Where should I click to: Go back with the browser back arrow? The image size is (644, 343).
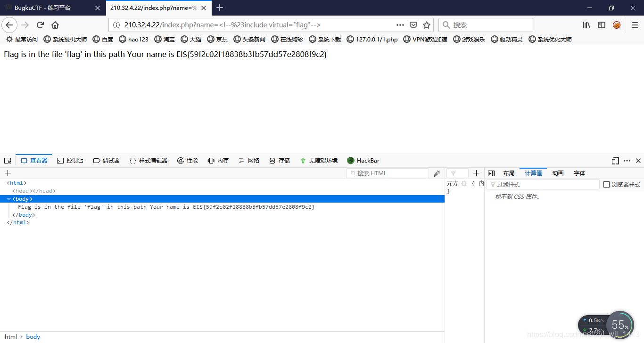coord(9,25)
